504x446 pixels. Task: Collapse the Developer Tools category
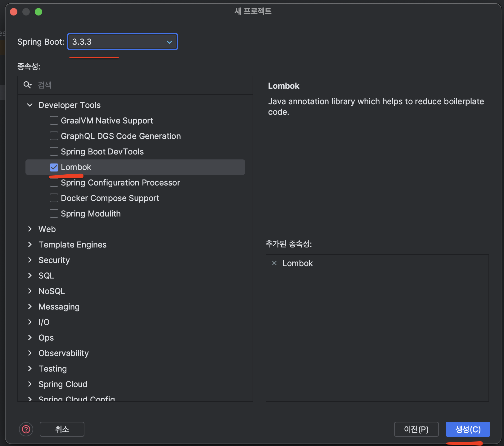coord(30,105)
